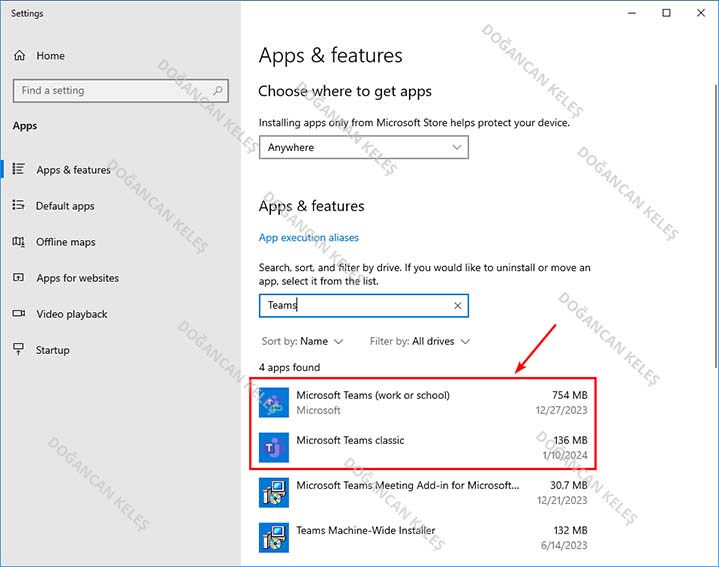Select Microsoft Teams (work or school) entry
The image size is (719, 567).
click(x=423, y=402)
